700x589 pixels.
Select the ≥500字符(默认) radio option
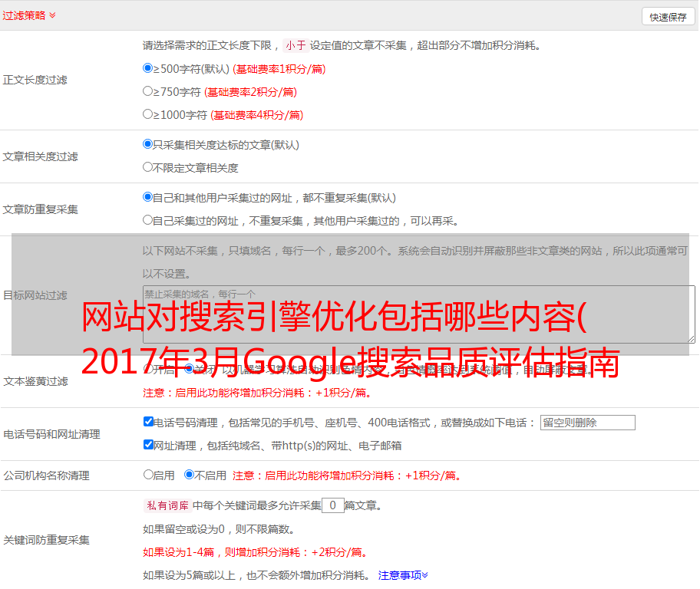coord(148,68)
